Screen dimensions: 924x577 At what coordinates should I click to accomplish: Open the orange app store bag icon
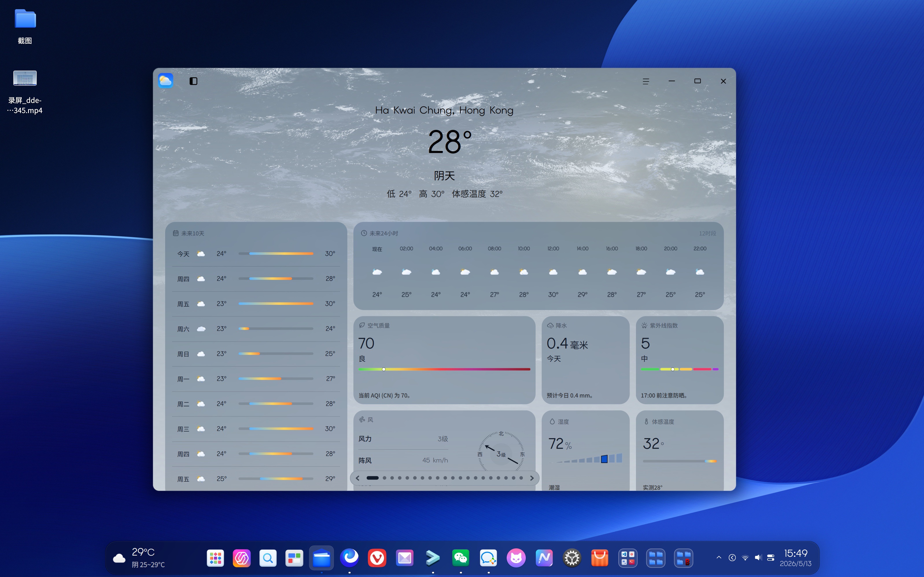tap(600, 558)
